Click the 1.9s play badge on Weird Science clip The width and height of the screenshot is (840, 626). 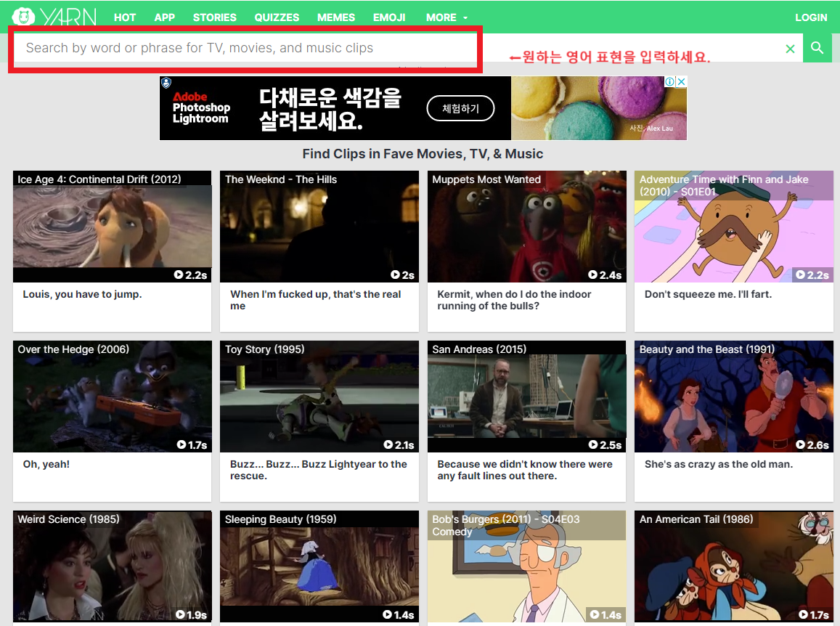tap(191, 615)
